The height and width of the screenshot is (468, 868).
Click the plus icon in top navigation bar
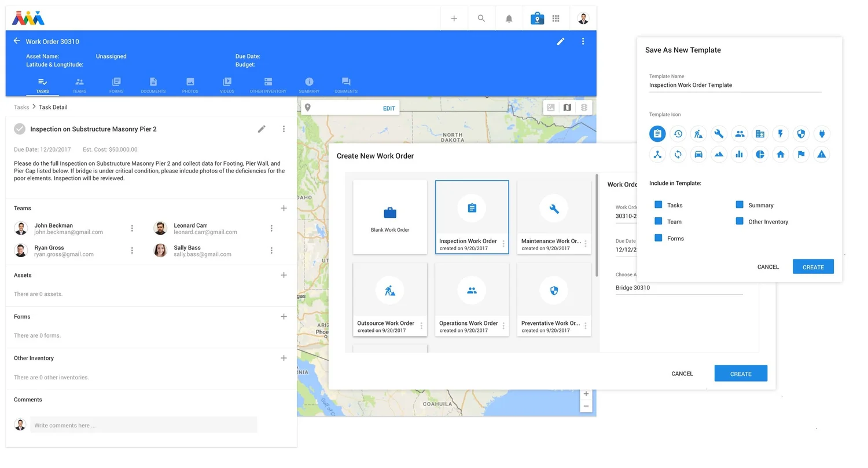point(454,19)
